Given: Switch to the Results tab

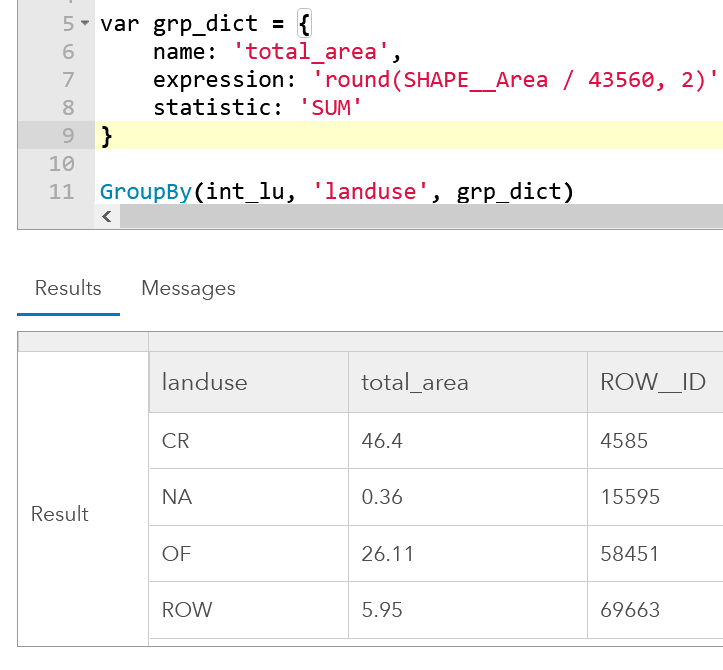Looking at the screenshot, I should [x=68, y=289].
